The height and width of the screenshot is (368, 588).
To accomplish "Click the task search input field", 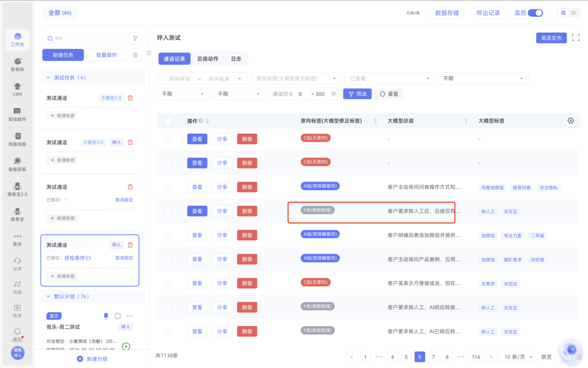I will pyautogui.click(x=85, y=38).
